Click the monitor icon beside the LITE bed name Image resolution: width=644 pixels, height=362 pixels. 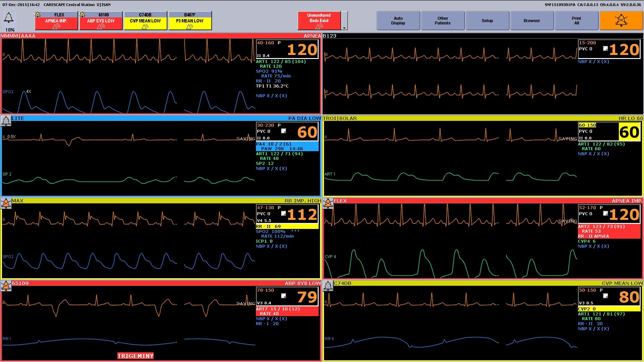[x=5, y=121]
